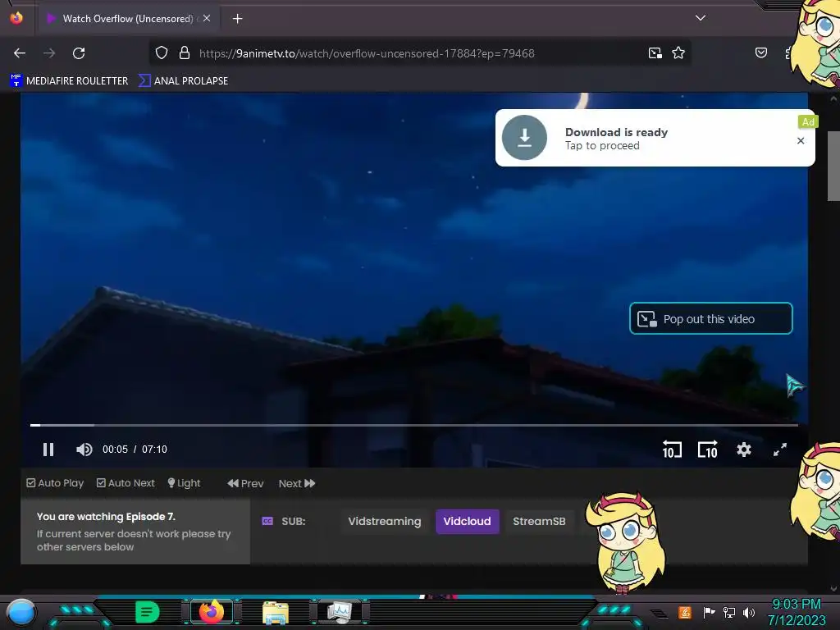Toggle the Auto Play checkbox
840x630 pixels.
31,482
